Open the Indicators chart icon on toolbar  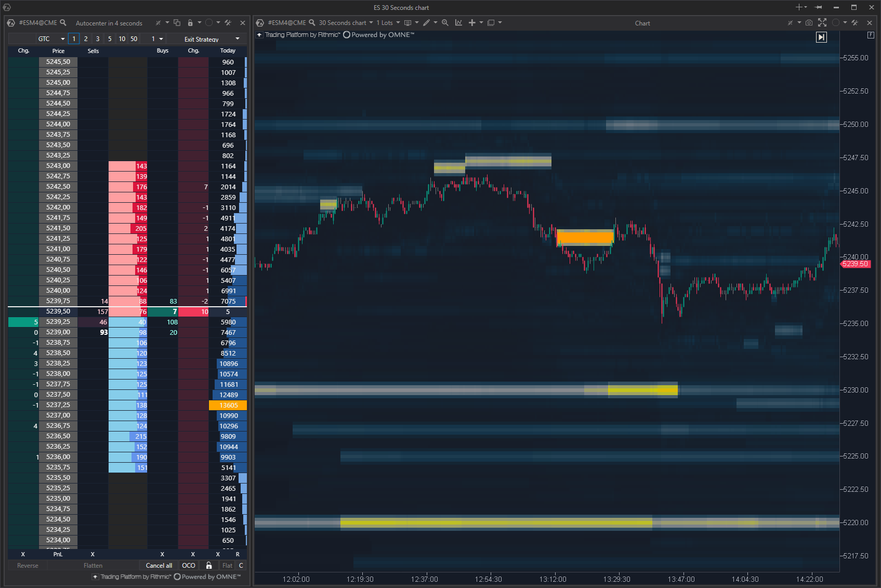pyautogui.click(x=458, y=22)
